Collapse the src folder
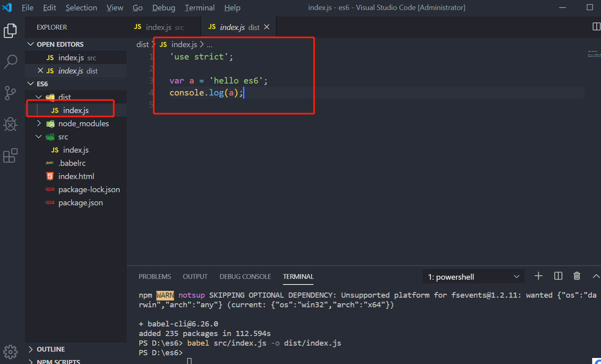This screenshot has width=601, height=364. coord(39,137)
